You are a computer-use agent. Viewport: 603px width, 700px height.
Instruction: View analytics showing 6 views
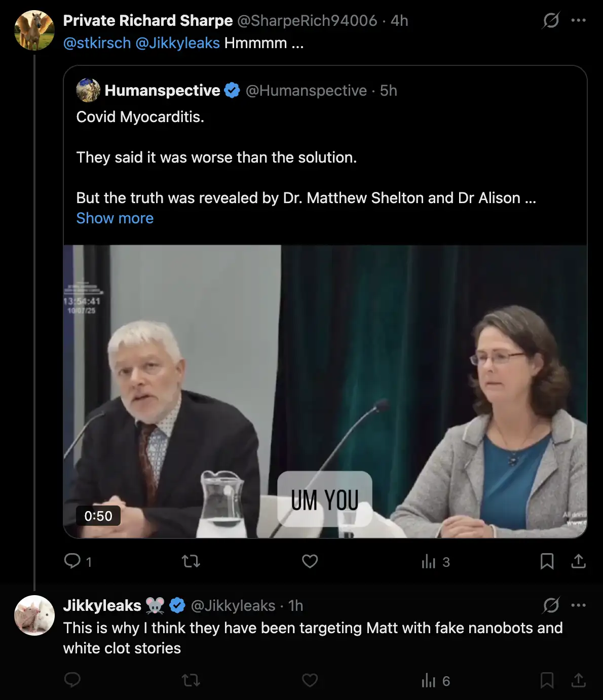(435, 681)
